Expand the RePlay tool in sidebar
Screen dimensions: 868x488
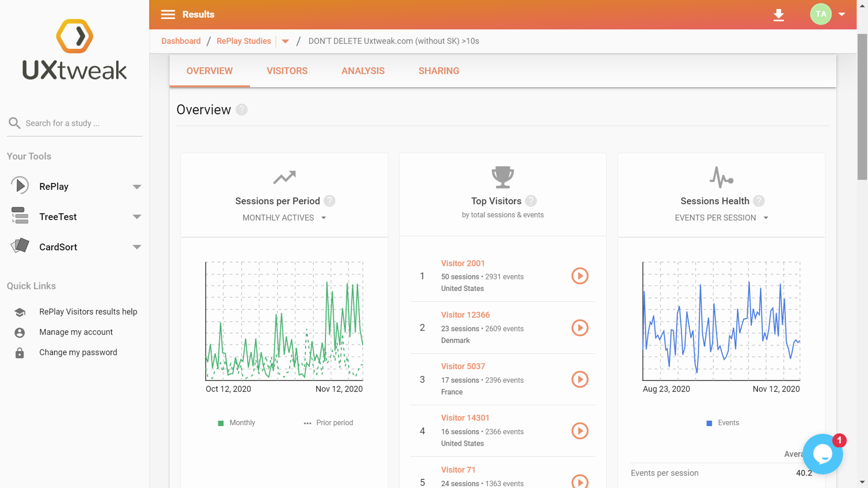[x=137, y=187]
